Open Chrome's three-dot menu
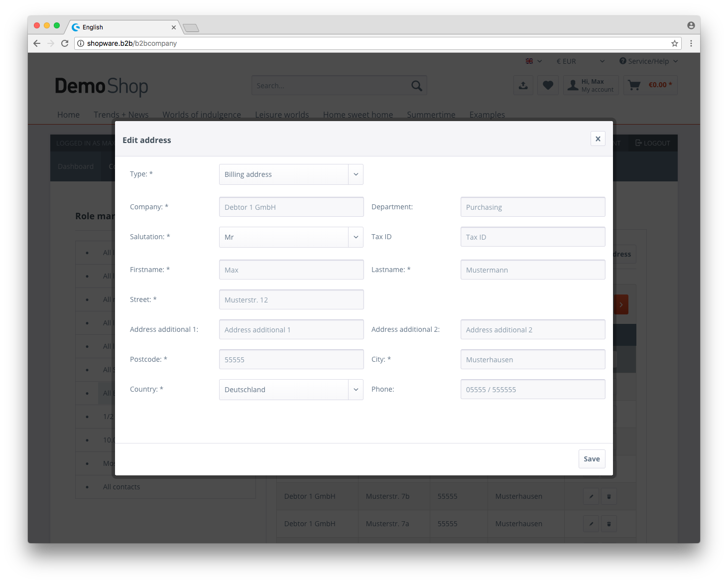This screenshot has width=728, height=583. tap(691, 43)
